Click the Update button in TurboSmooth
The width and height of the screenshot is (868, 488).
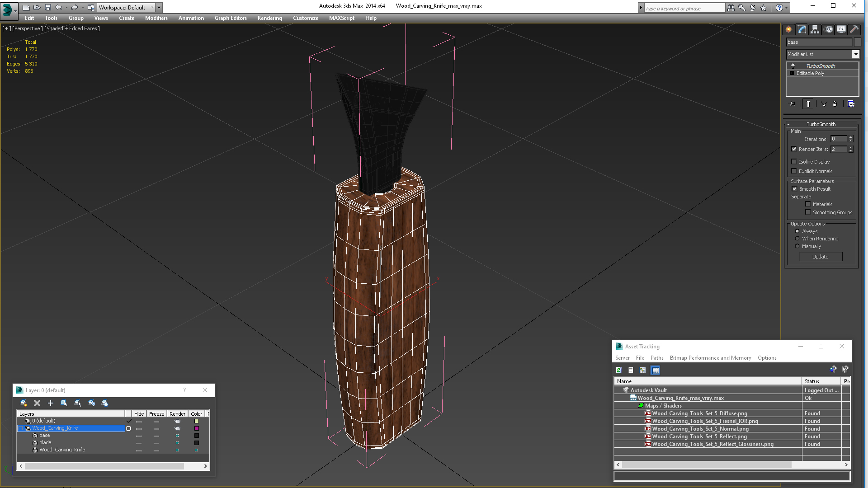tap(821, 257)
